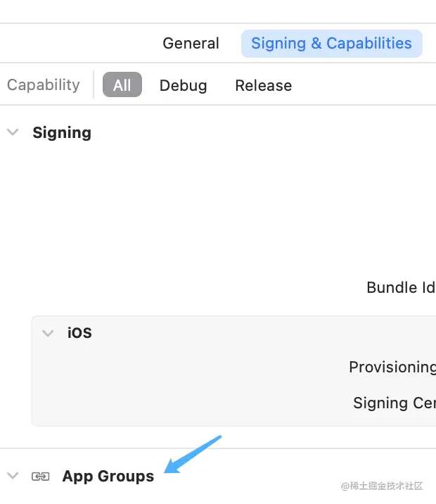Click the App Groups link icon
This screenshot has height=504, width=436.
pos(41,477)
